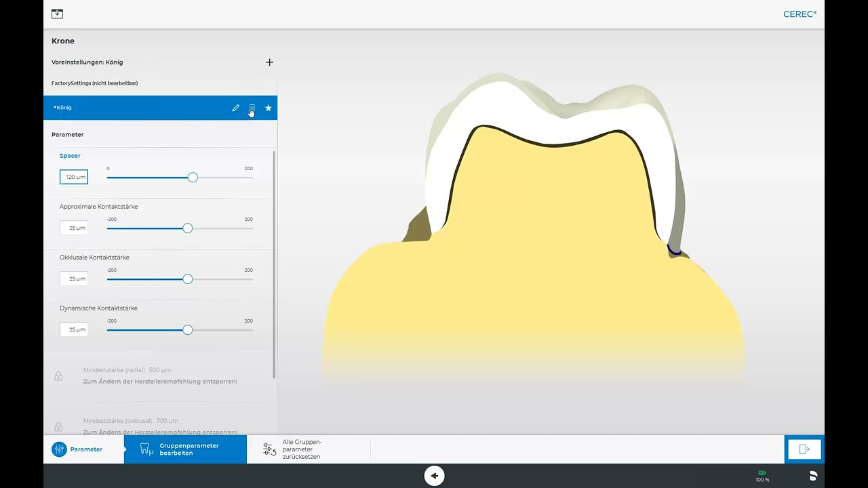
Task: Open the Parameter tab
Action: coord(83,449)
